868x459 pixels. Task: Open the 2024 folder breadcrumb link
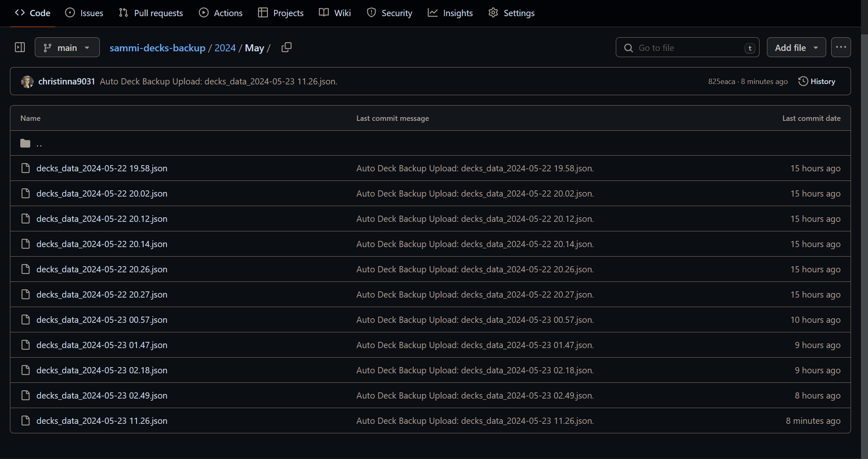click(225, 48)
